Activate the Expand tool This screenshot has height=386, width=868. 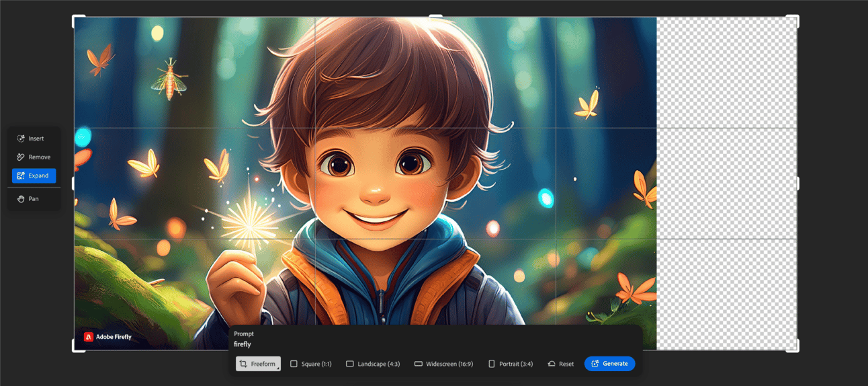pos(34,176)
